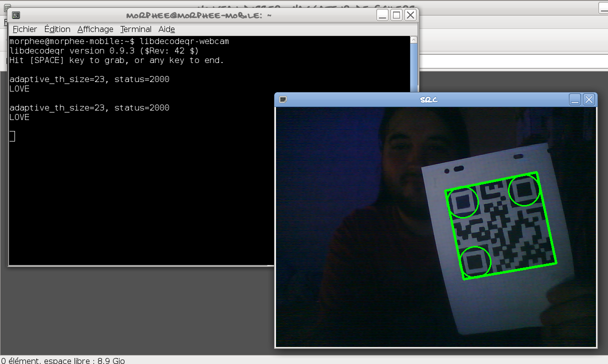
Task: Close the SRC webcam window
Action: [x=589, y=99]
